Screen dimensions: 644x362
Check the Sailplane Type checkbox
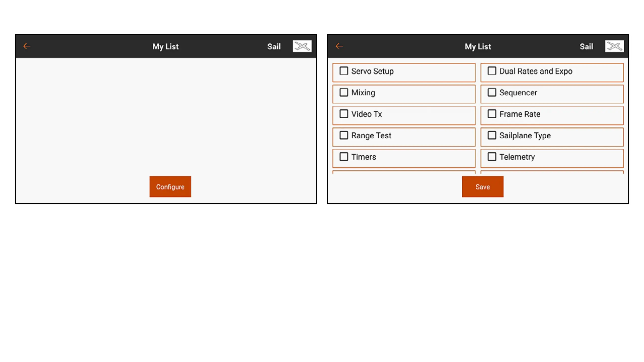(492, 135)
